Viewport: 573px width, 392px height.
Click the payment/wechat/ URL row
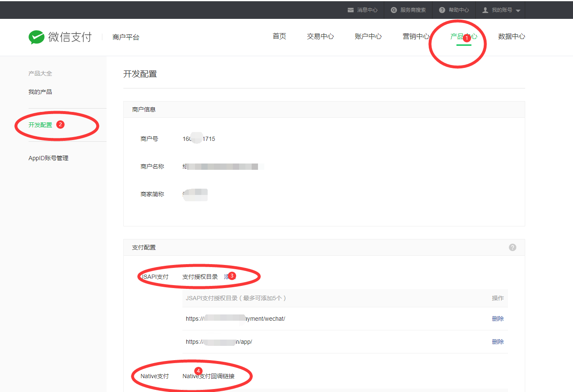[345, 319]
